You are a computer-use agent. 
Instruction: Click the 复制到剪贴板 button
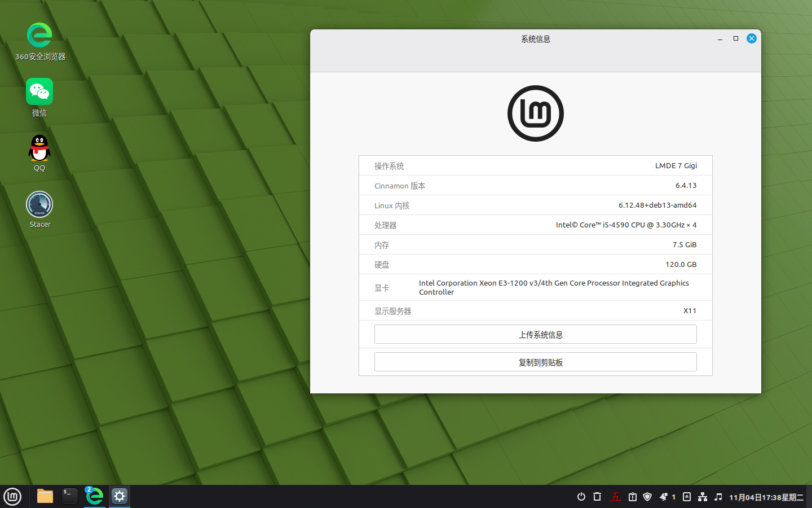pos(536,362)
